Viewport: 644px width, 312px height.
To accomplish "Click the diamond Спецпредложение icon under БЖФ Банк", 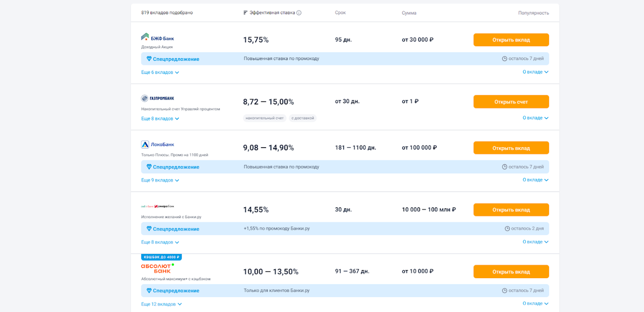I will [149, 59].
